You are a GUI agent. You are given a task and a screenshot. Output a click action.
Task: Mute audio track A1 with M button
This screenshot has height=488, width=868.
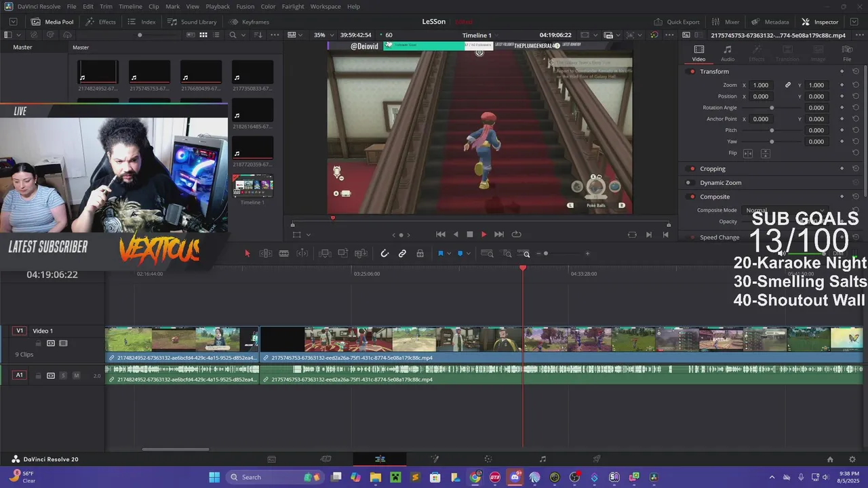tap(76, 375)
